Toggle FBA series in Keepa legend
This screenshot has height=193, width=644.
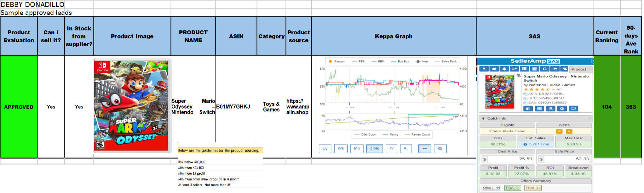pos(358,61)
